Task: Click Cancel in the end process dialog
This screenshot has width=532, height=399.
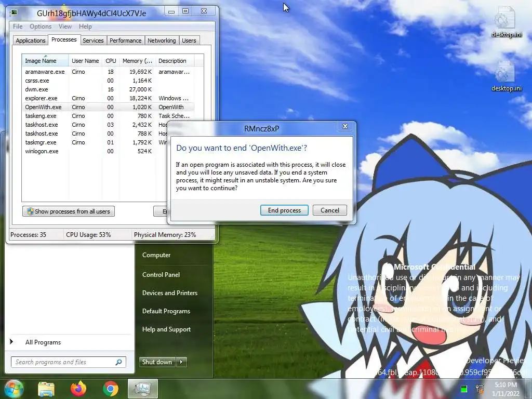Action: coord(330,210)
